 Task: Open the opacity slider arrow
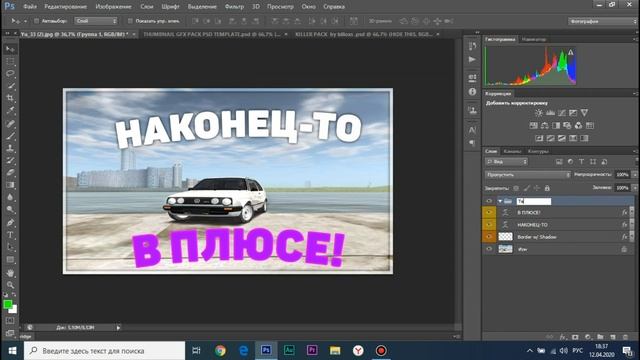635,175
